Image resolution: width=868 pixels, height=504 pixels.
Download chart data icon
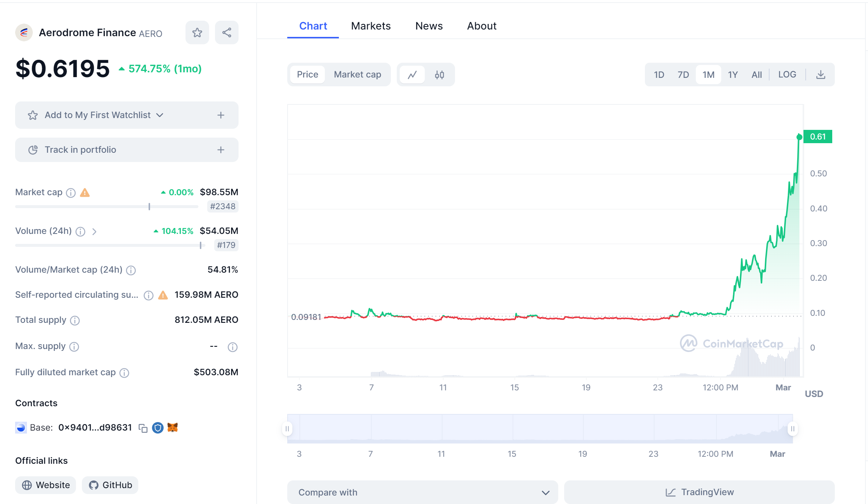pos(820,75)
